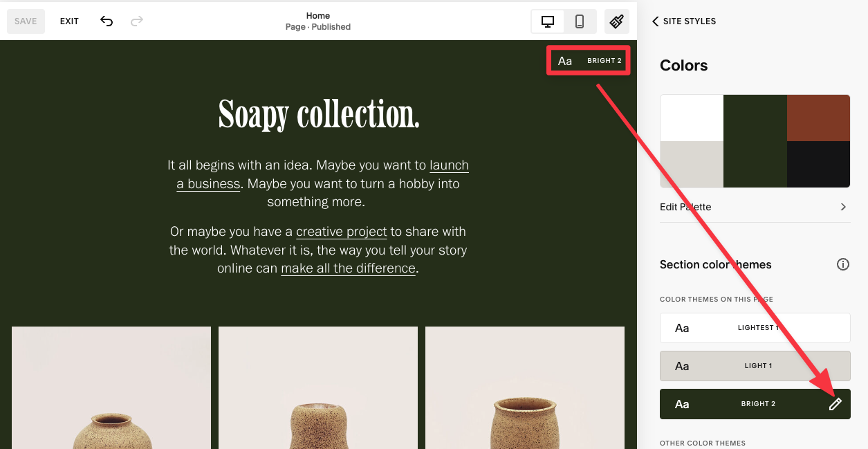
Task: Click the redo arrow icon
Action: pyautogui.click(x=136, y=21)
